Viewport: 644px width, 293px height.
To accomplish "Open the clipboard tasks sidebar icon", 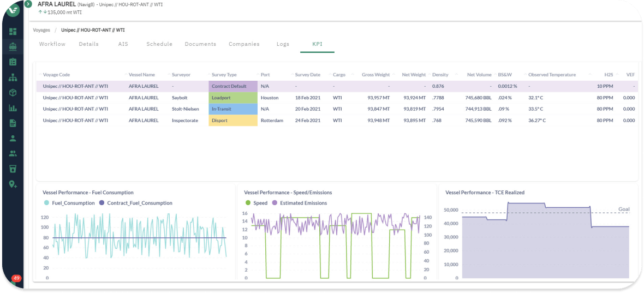I will click(x=13, y=62).
